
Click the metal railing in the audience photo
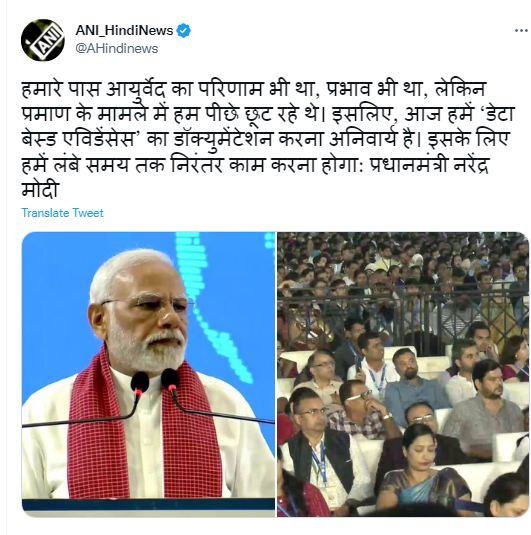pos(403,312)
